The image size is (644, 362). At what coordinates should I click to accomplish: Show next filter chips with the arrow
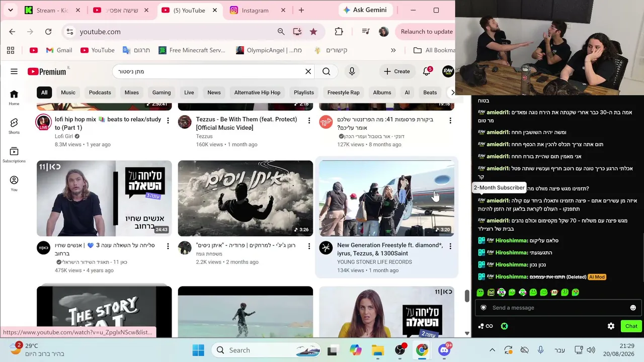tap(452, 93)
